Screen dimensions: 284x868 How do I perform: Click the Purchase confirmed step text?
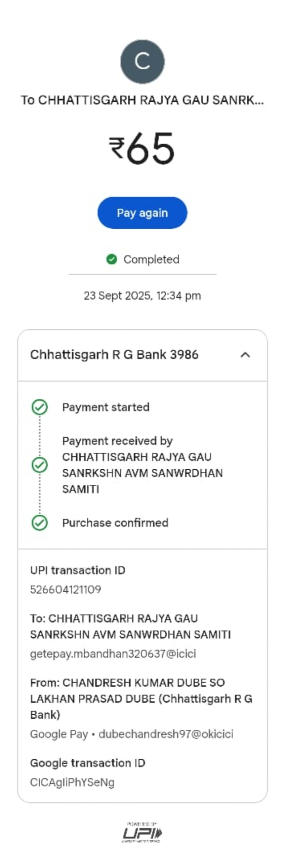tap(115, 523)
